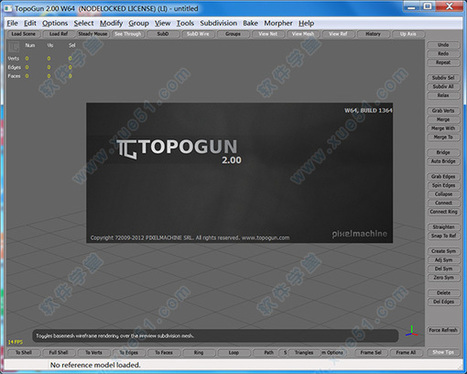Select the Grab Edges tool
467x374 pixels.
[443, 177]
